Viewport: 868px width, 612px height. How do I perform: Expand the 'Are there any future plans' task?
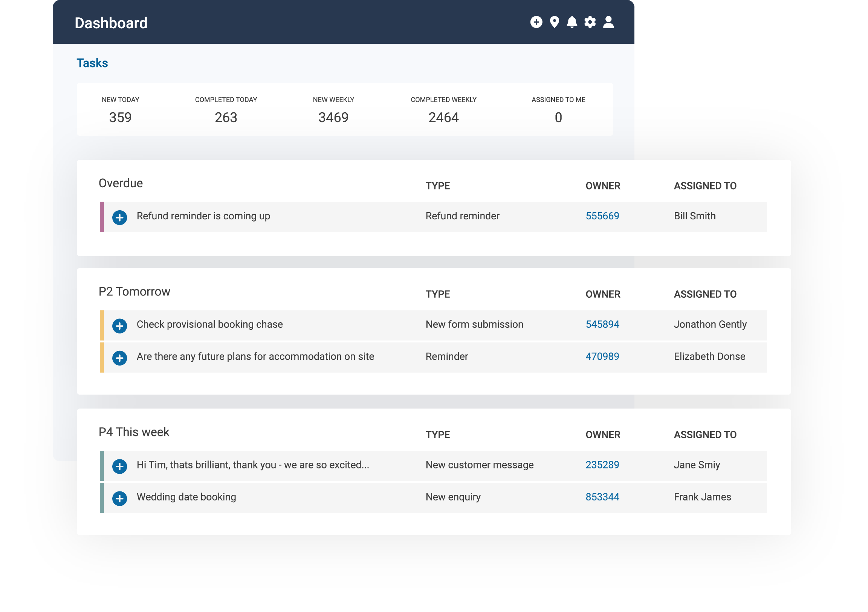(x=119, y=358)
